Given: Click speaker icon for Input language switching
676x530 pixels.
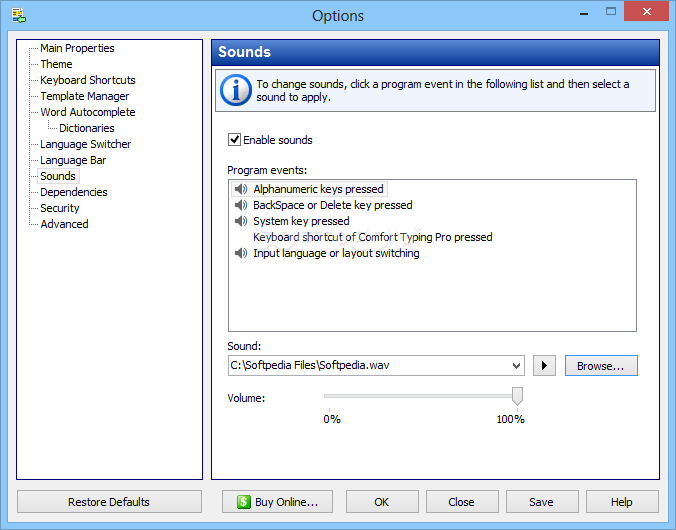Looking at the screenshot, I should (x=240, y=253).
